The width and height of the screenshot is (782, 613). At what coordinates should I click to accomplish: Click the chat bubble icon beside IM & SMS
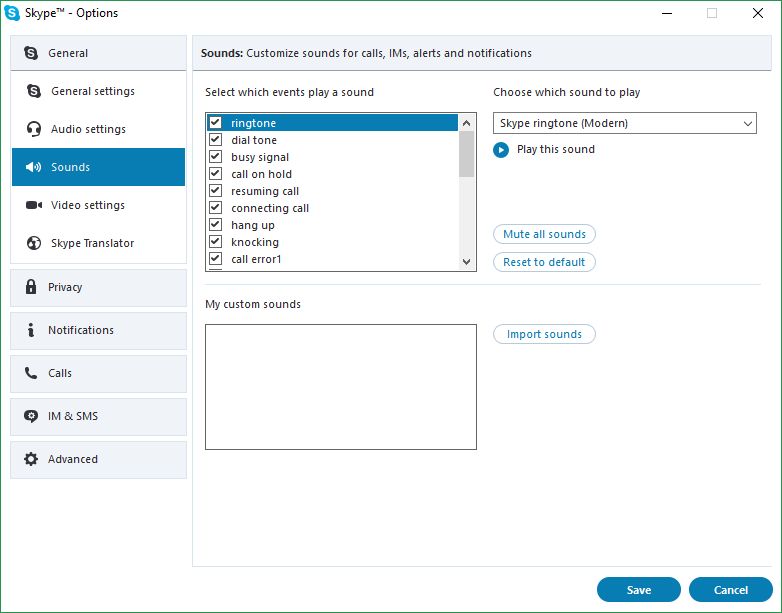(31, 416)
